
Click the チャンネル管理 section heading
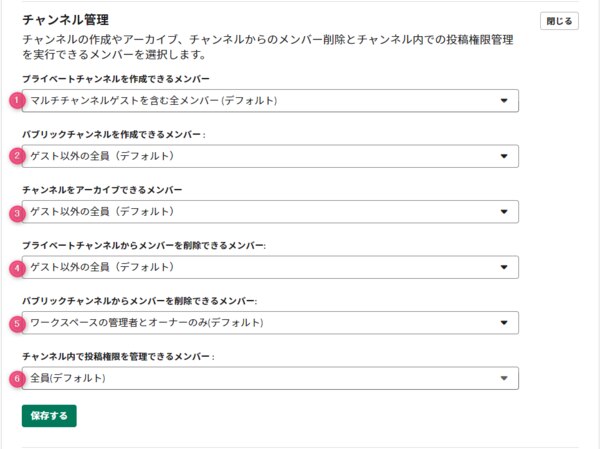[65, 20]
